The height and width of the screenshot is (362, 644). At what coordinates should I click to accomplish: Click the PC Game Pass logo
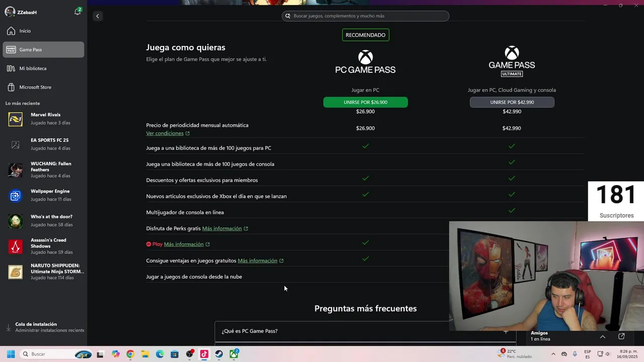pos(365,62)
